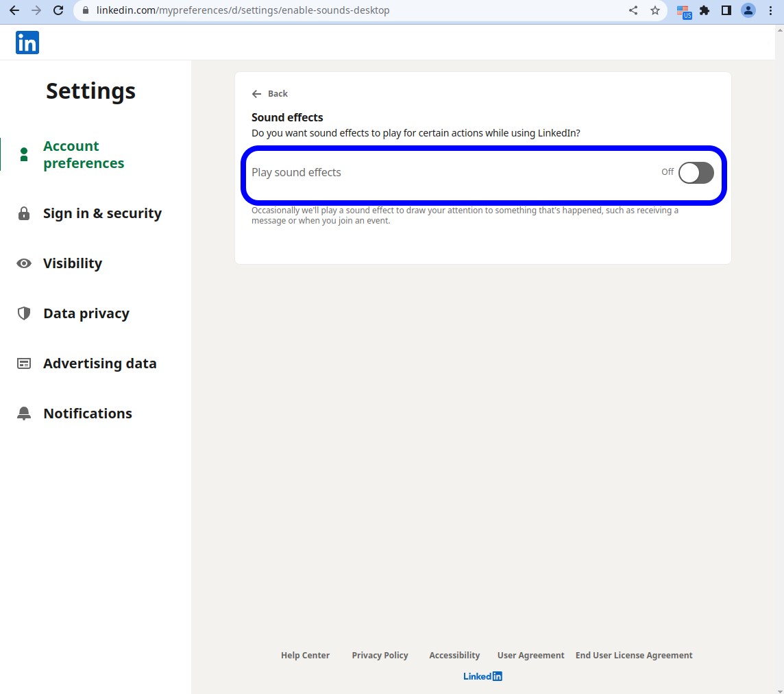Click the Advertising data newspaper icon
784x694 pixels.
pos(23,363)
